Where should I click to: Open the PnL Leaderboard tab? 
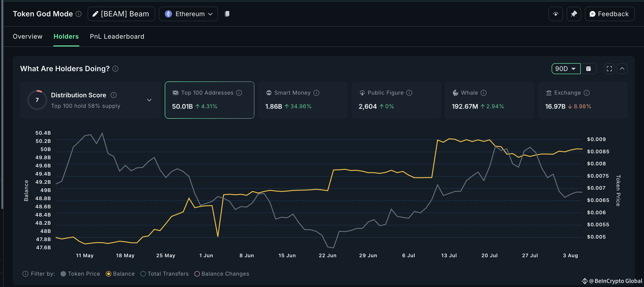[117, 36]
